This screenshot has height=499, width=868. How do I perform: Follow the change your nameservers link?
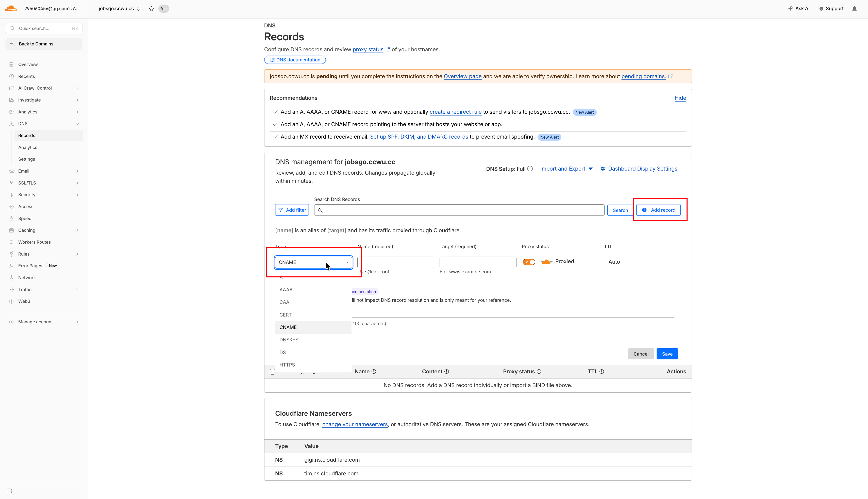point(355,424)
